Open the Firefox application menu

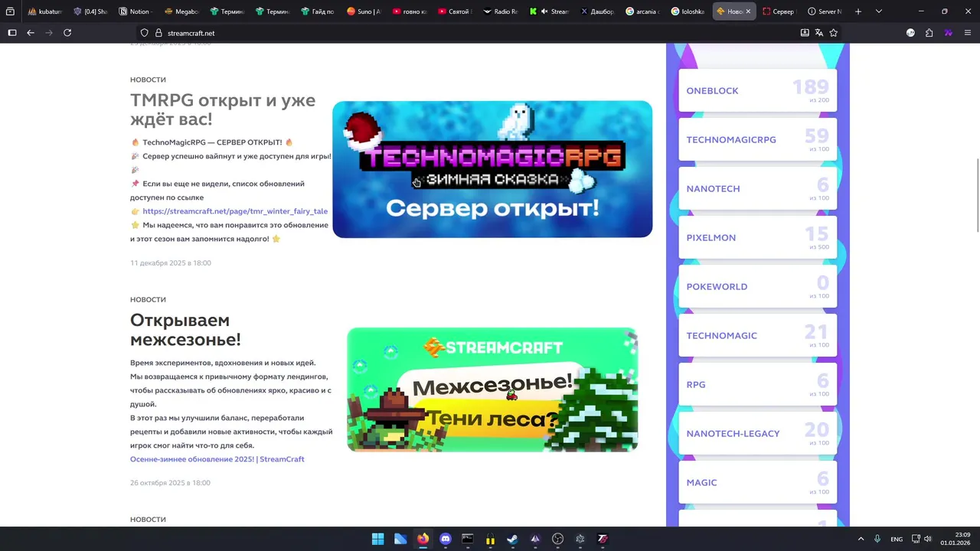tap(968, 33)
